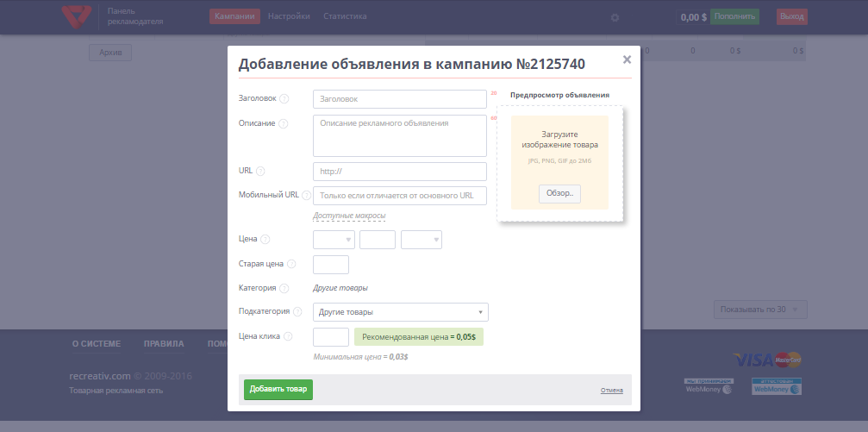868x432 pixels.
Task: Click the help icon next to Мобильный URL
Action: click(307, 196)
